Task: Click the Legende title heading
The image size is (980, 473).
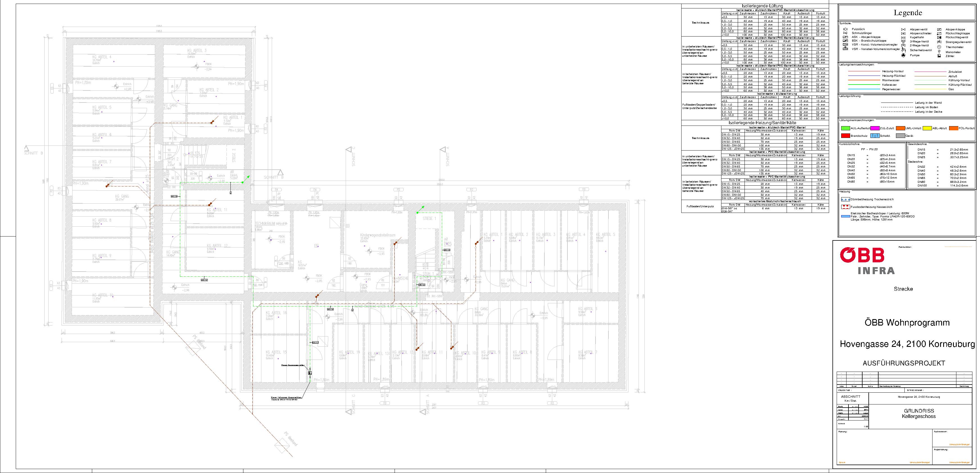Action: [x=908, y=13]
